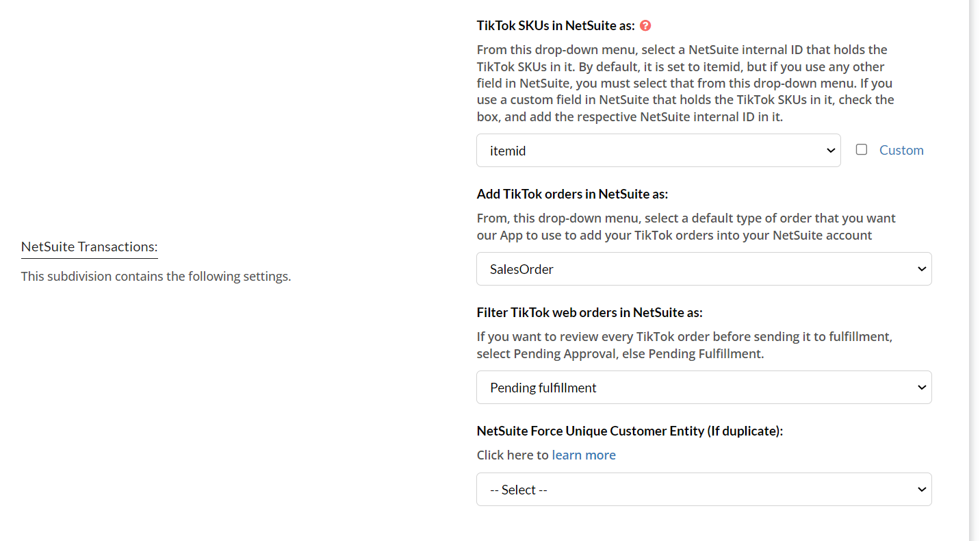Click the 'NetSuite Force Unique Customer Entity' label
The width and height of the screenshot is (980, 541).
click(630, 431)
